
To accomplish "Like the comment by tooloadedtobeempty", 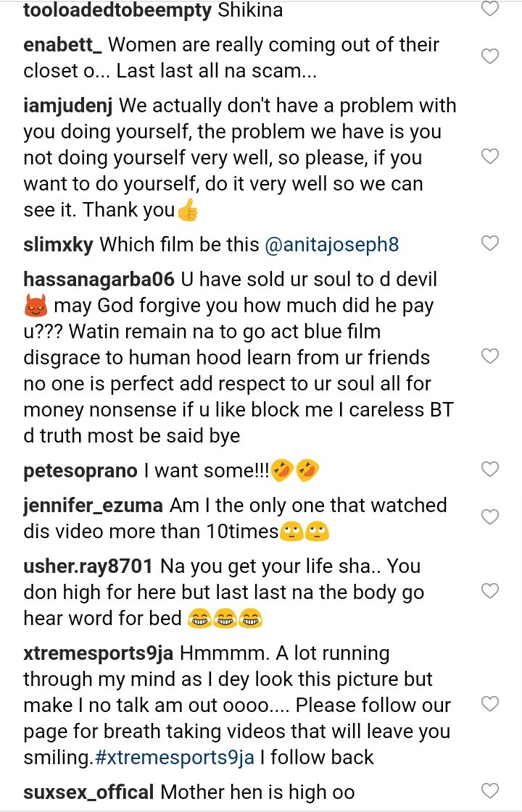I will (x=491, y=9).
